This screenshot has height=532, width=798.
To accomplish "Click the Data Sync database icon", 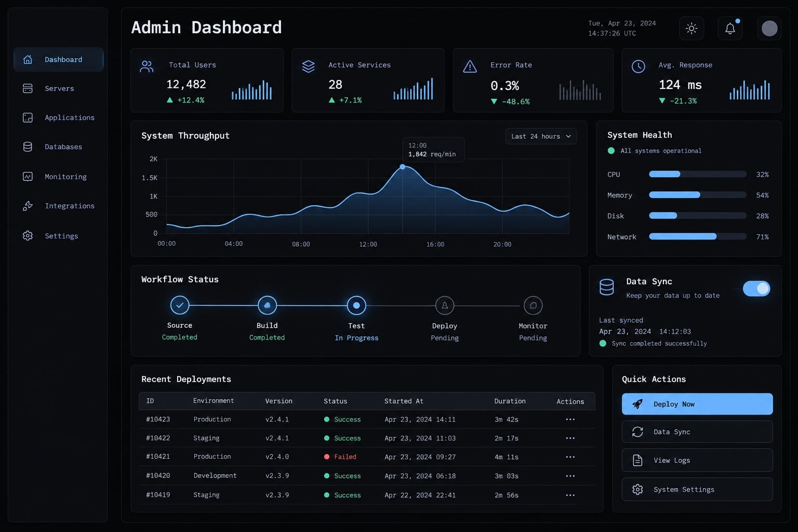I will (607, 287).
